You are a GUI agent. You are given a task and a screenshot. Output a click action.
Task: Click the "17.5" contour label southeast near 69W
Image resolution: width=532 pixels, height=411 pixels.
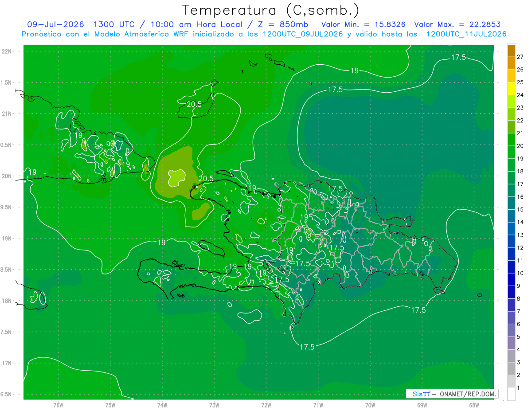point(418,310)
